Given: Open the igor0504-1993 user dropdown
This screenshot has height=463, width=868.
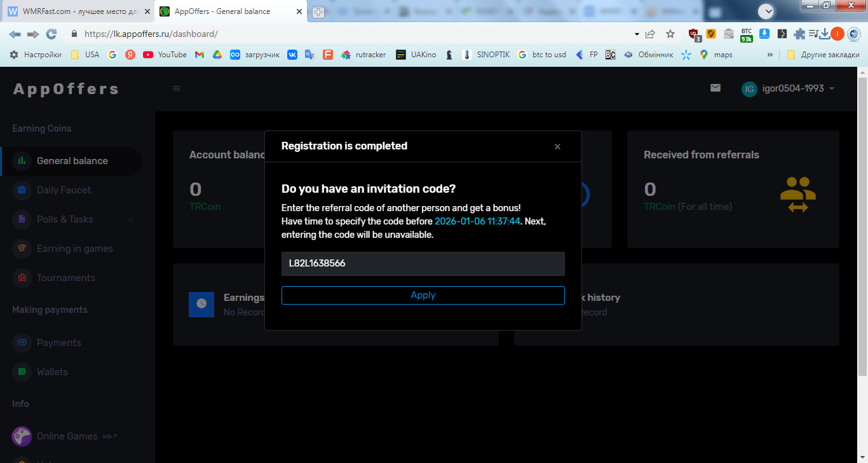Looking at the screenshot, I should point(788,88).
